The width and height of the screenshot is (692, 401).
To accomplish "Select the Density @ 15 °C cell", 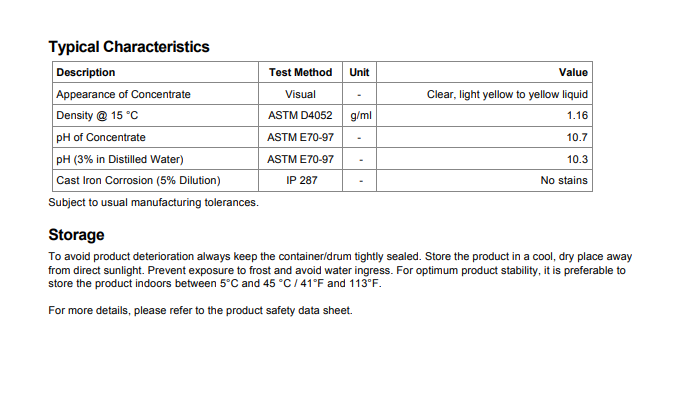I will (97, 116).
